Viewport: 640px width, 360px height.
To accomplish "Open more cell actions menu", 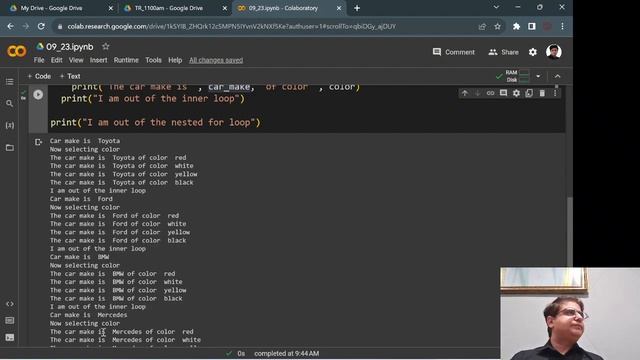I will tap(555, 93).
